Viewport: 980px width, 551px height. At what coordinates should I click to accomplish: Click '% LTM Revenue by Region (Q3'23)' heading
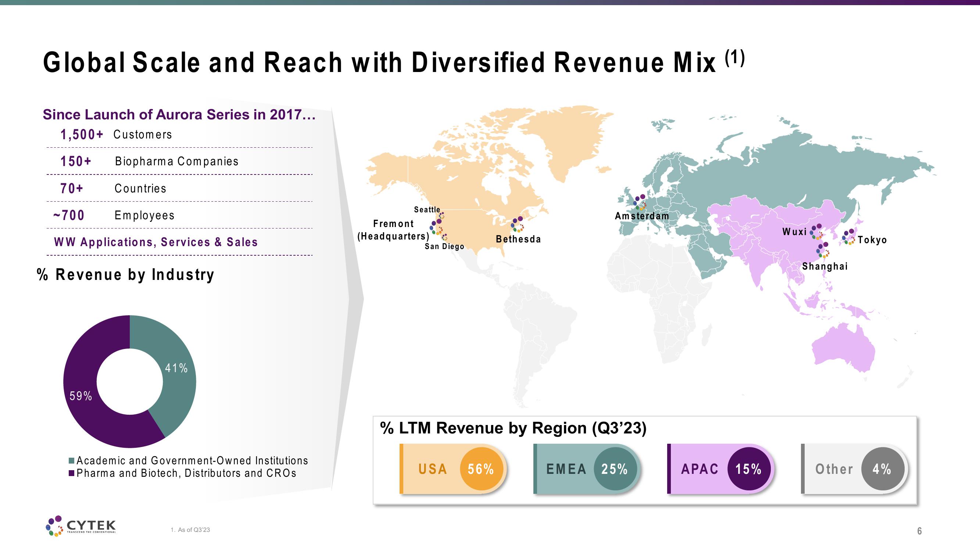[513, 428]
